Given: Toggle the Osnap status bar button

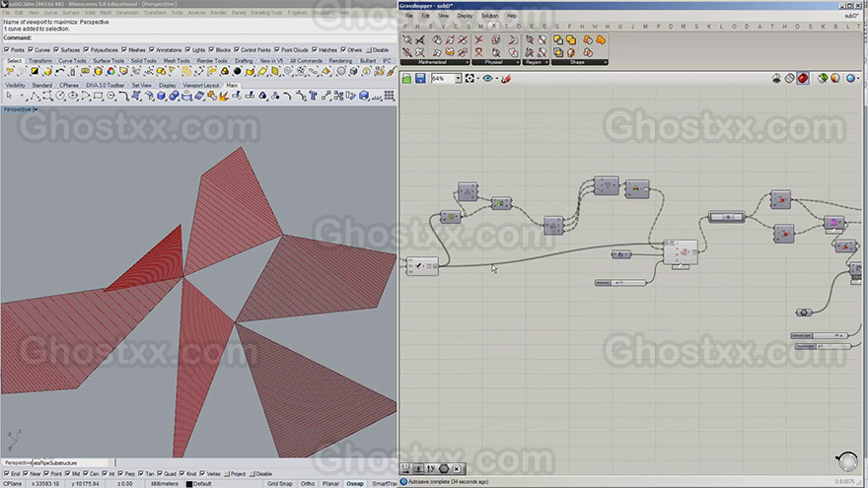Looking at the screenshot, I should [x=355, y=484].
